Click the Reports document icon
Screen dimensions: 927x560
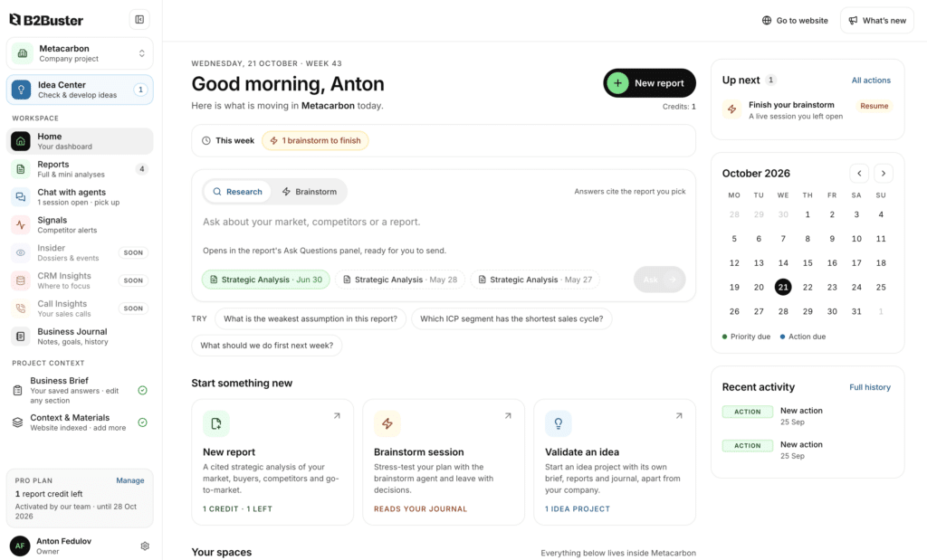click(21, 169)
